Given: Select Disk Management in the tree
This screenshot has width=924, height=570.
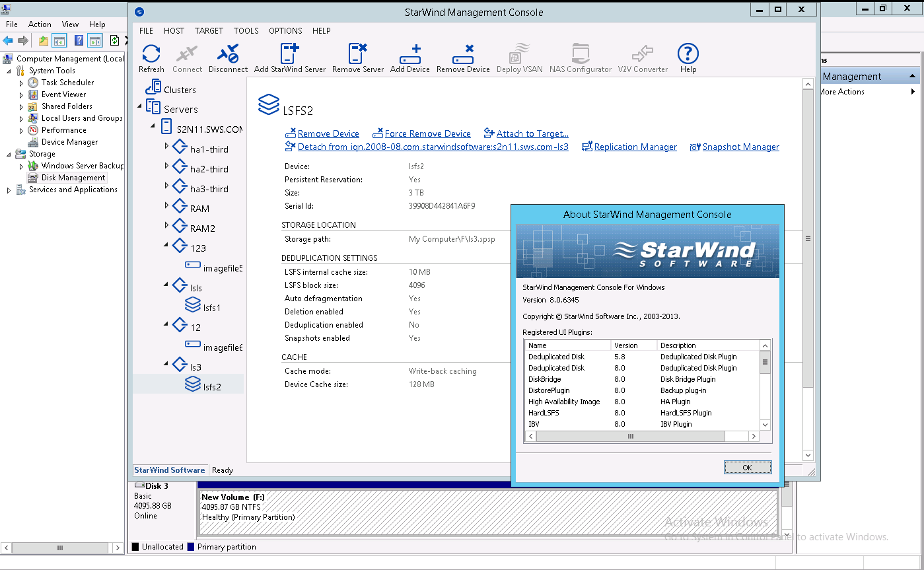Looking at the screenshot, I should click(x=73, y=178).
